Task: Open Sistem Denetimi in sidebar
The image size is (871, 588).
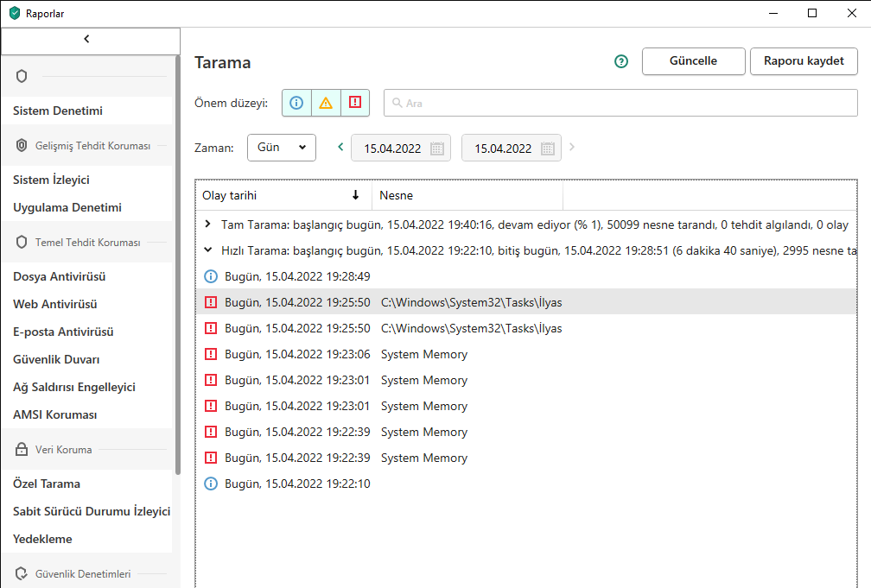Action: [x=58, y=111]
